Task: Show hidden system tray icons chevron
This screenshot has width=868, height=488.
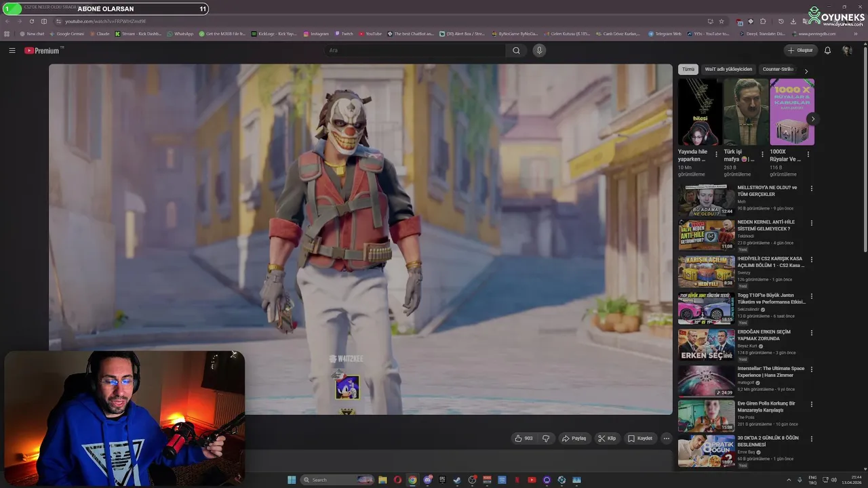Action: coord(788,480)
